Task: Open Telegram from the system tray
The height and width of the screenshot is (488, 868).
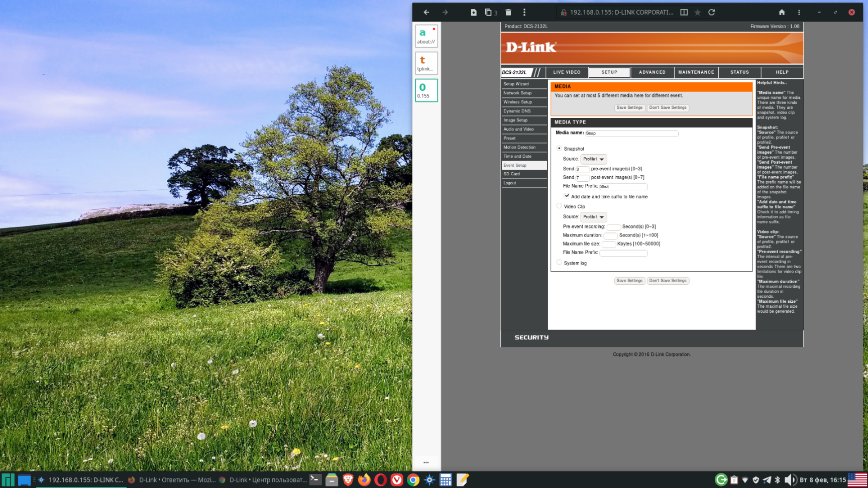Action: pos(767,480)
